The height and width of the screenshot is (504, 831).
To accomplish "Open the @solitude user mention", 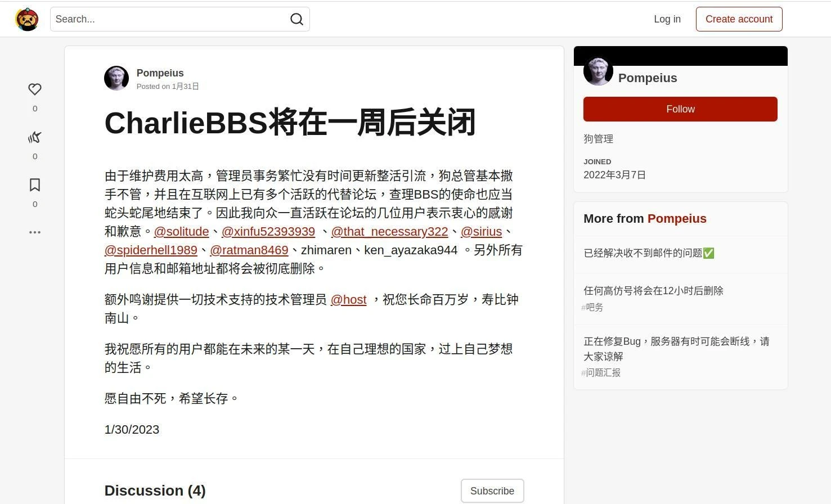I will [181, 232].
